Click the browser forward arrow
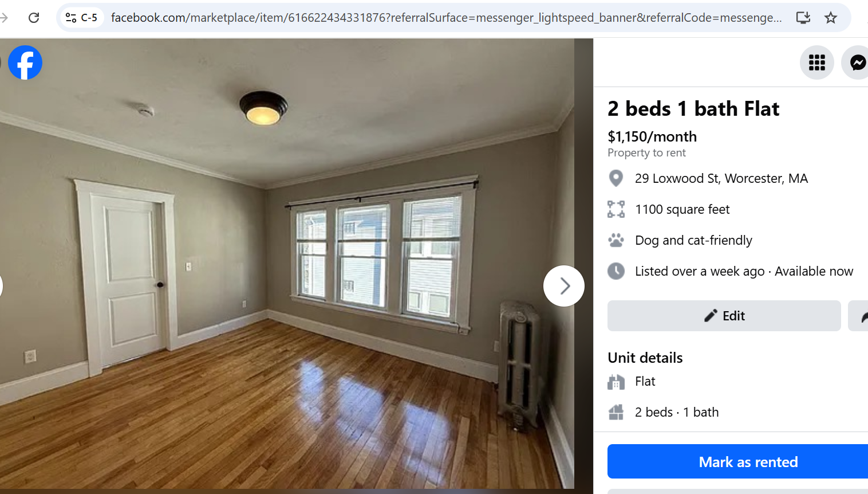The width and height of the screenshot is (868, 494). (x=4, y=18)
